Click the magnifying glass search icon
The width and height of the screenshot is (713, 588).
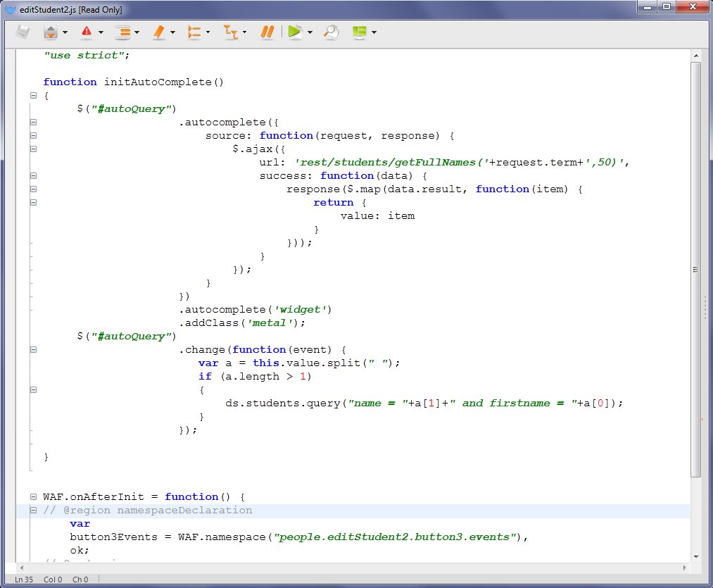coord(331,32)
